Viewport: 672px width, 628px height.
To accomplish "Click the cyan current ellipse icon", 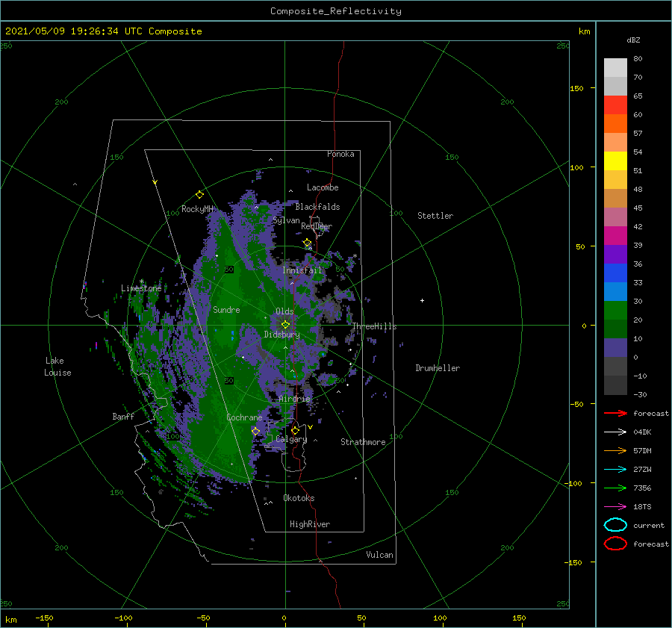I will [x=615, y=525].
